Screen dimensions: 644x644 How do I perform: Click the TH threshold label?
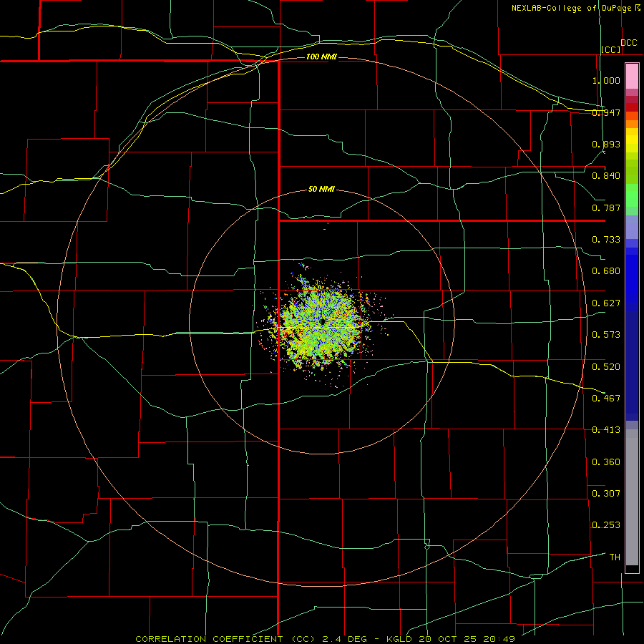615,557
